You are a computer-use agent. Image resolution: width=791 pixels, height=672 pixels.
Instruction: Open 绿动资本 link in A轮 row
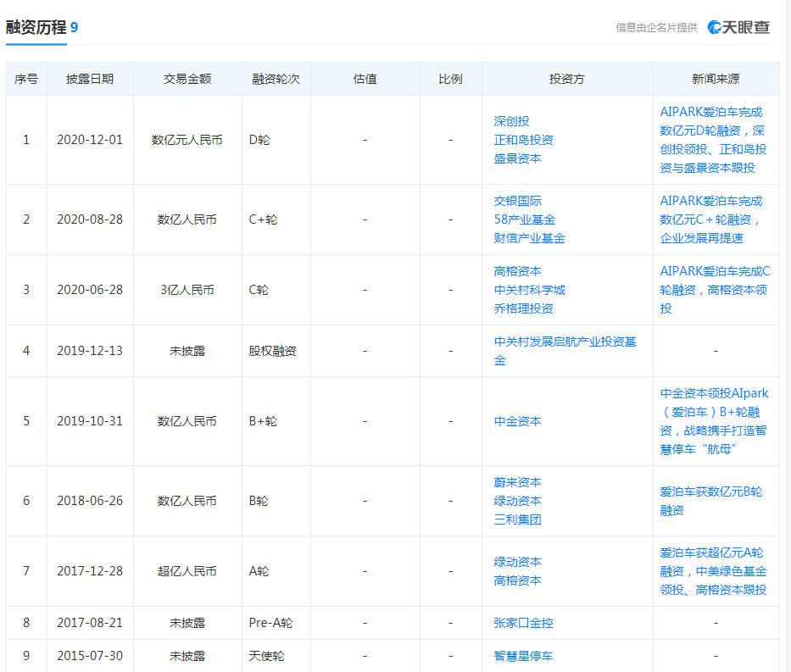(517, 562)
